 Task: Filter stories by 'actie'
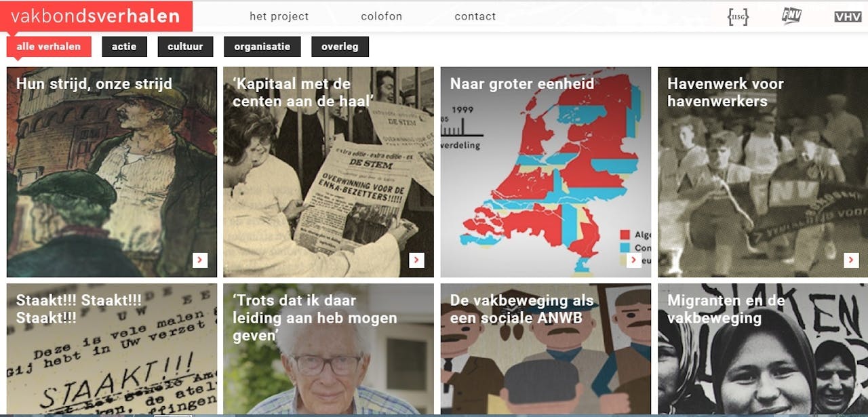124,47
